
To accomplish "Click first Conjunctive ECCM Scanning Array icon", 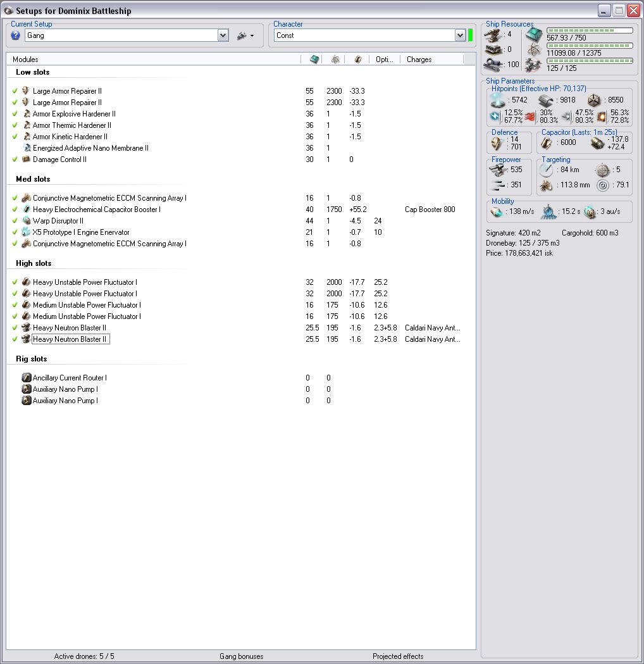I will tap(26, 197).
